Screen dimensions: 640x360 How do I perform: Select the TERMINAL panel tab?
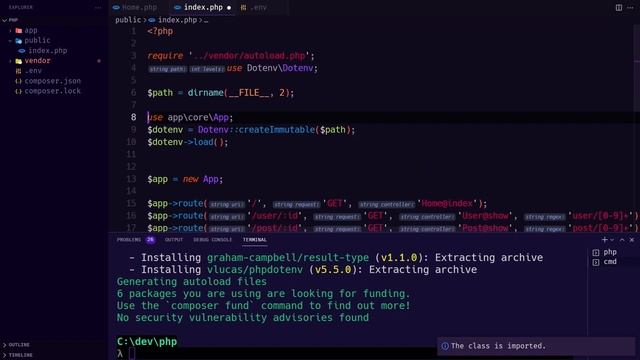[x=255, y=240]
